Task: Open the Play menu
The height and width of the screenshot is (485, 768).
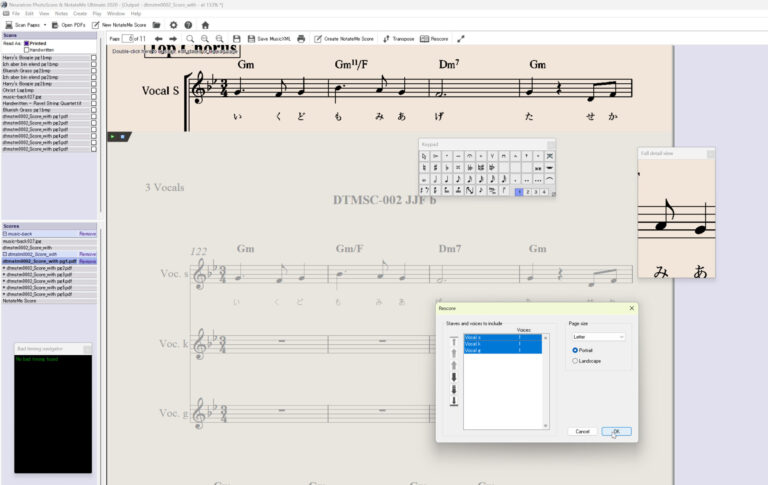Action: pyautogui.click(x=97, y=14)
